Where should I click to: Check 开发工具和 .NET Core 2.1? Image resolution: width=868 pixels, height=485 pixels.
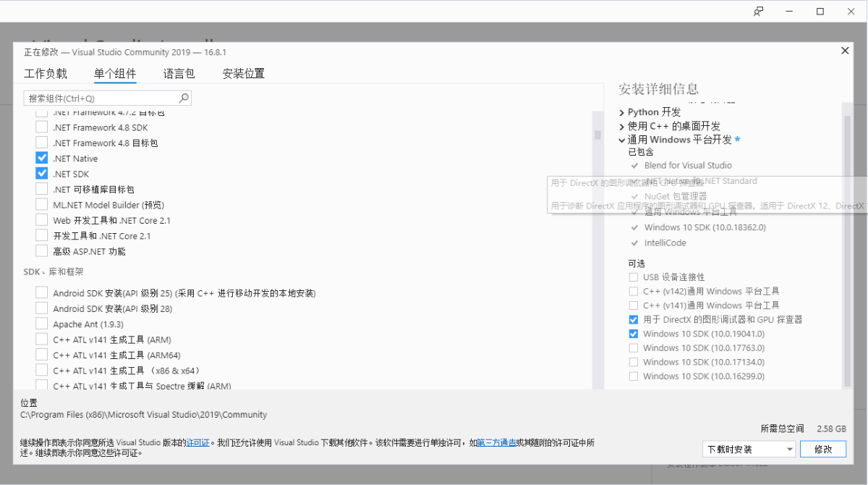pyautogui.click(x=42, y=236)
